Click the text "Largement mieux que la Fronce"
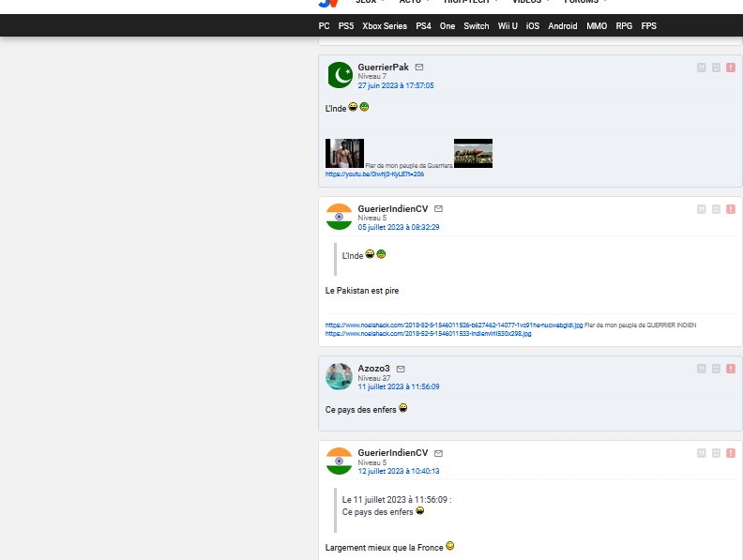The height and width of the screenshot is (560, 743). click(x=385, y=548)
